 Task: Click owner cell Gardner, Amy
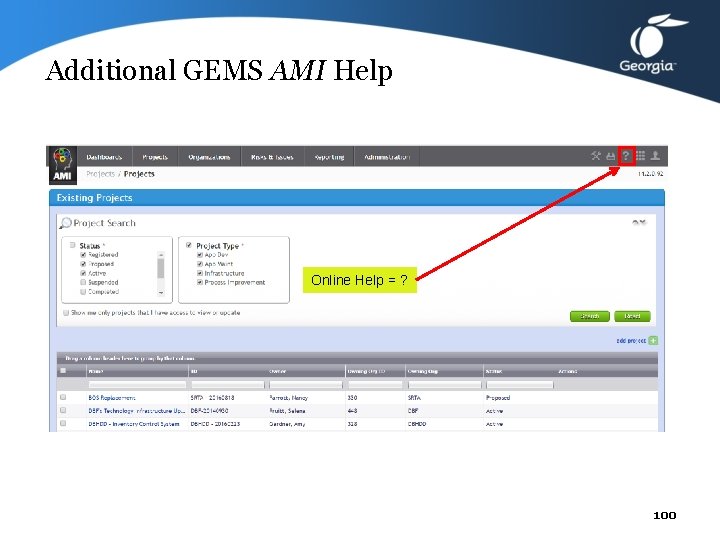click(287, 424)
